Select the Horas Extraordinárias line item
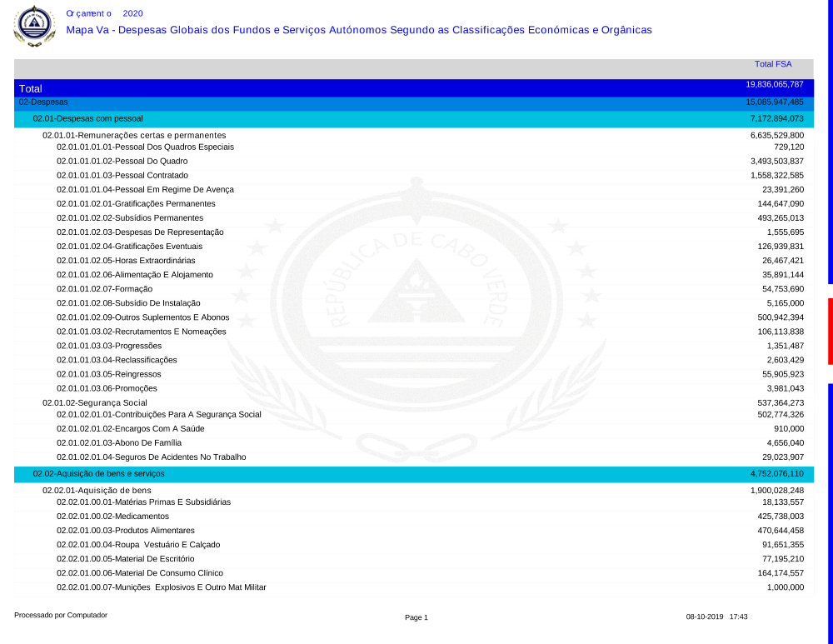The image size is (833, 644). 126,261
